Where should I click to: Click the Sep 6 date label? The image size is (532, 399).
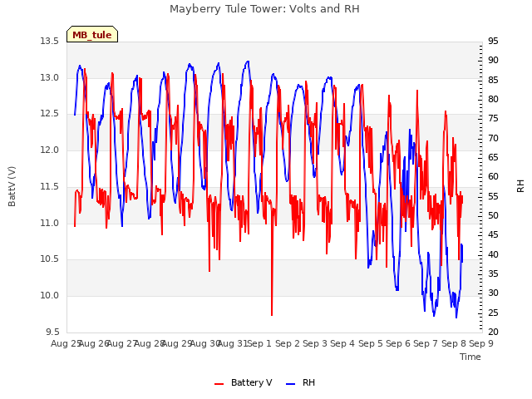(398, 343)
